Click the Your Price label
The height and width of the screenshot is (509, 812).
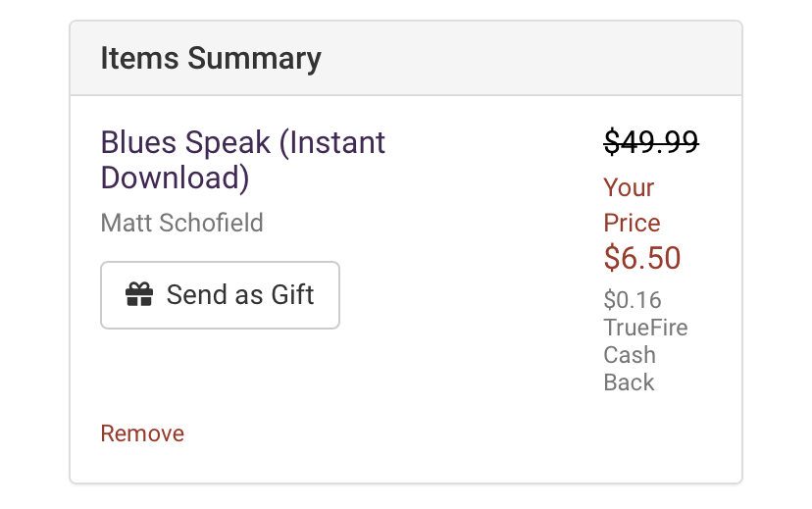[x=632, y=205]
